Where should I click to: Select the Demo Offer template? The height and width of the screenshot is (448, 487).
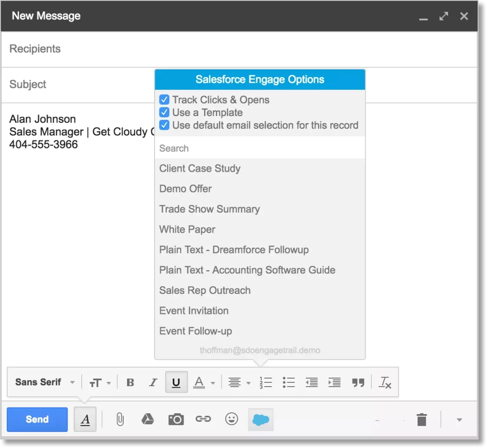click(260, 189)
